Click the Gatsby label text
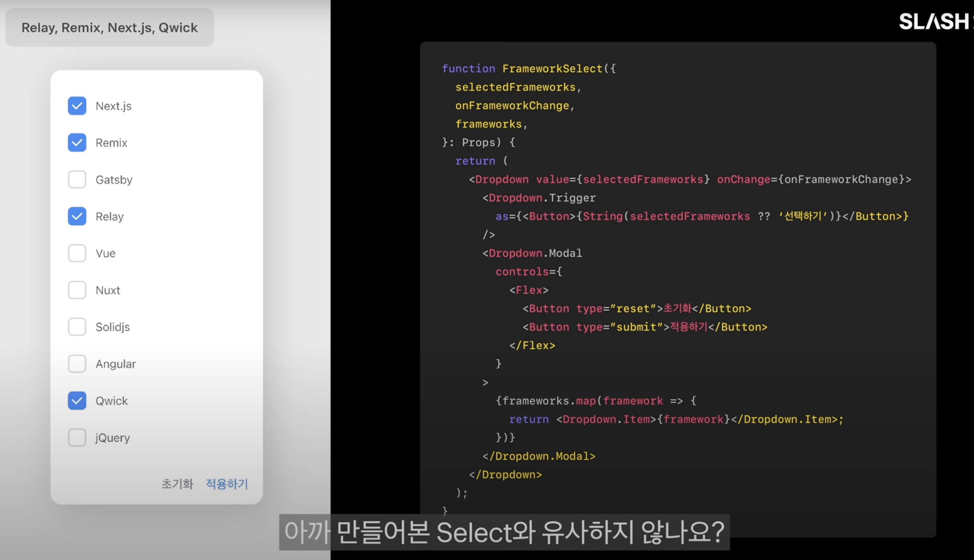The image size is (974, 560). (114, 180)
